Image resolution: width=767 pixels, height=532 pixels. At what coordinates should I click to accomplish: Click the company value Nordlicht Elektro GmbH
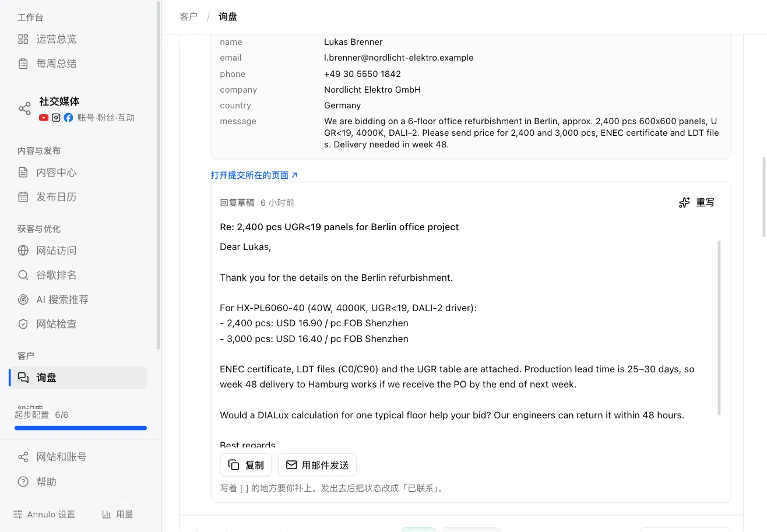tap(372, 90)
